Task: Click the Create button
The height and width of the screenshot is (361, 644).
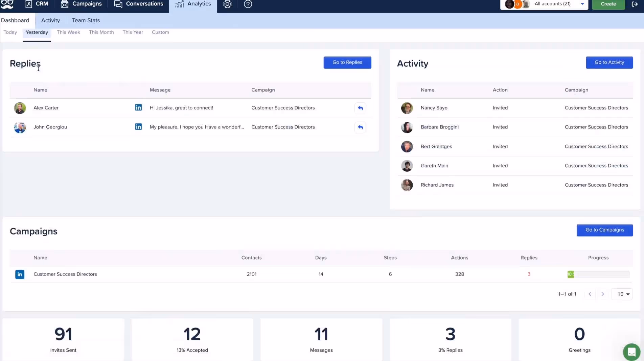Action: coord(608,4)
